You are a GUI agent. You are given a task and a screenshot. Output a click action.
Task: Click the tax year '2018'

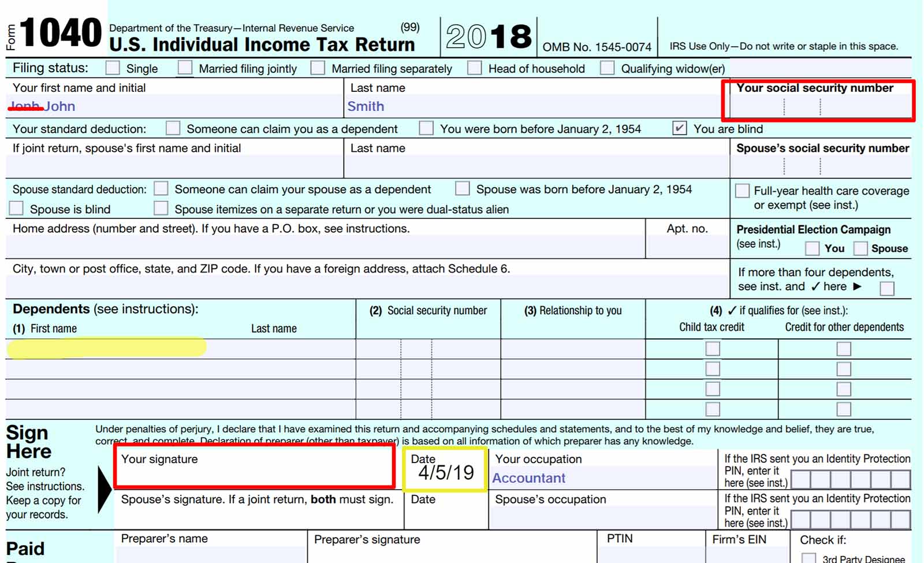[489, 36]
